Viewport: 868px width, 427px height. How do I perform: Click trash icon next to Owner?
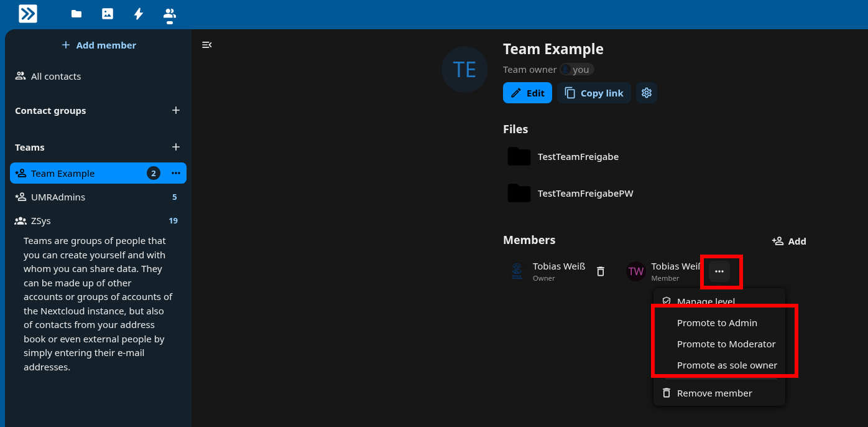point(601,271)
